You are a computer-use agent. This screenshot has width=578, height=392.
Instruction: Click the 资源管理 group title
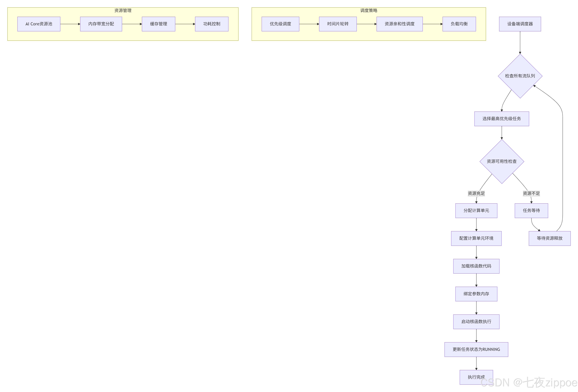coord(123,10)
